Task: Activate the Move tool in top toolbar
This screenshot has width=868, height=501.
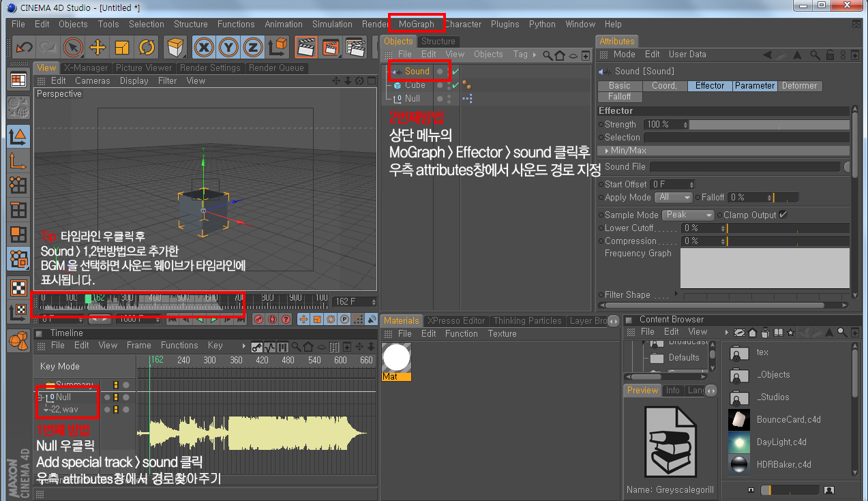Action: (x=98, y=47)
